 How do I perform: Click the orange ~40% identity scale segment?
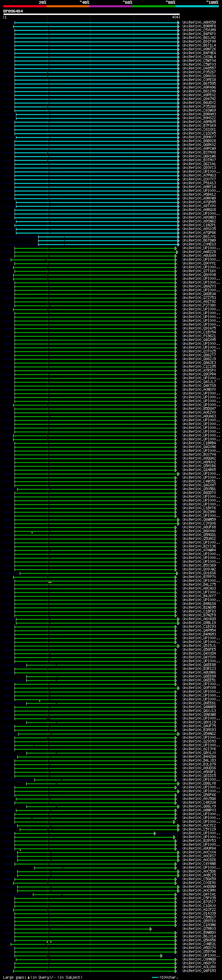68,6
